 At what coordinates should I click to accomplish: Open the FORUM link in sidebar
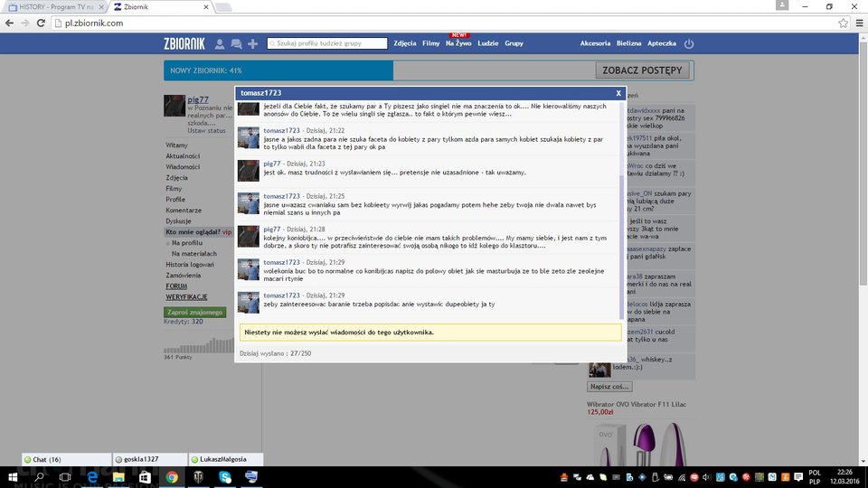176,286
